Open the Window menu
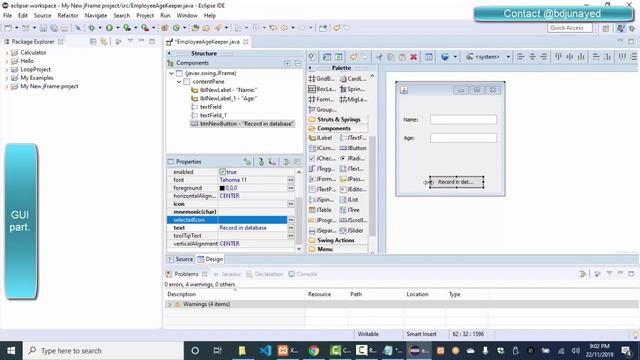The width and height of the screenshot is (640, 360). click(x=187, y=16)
